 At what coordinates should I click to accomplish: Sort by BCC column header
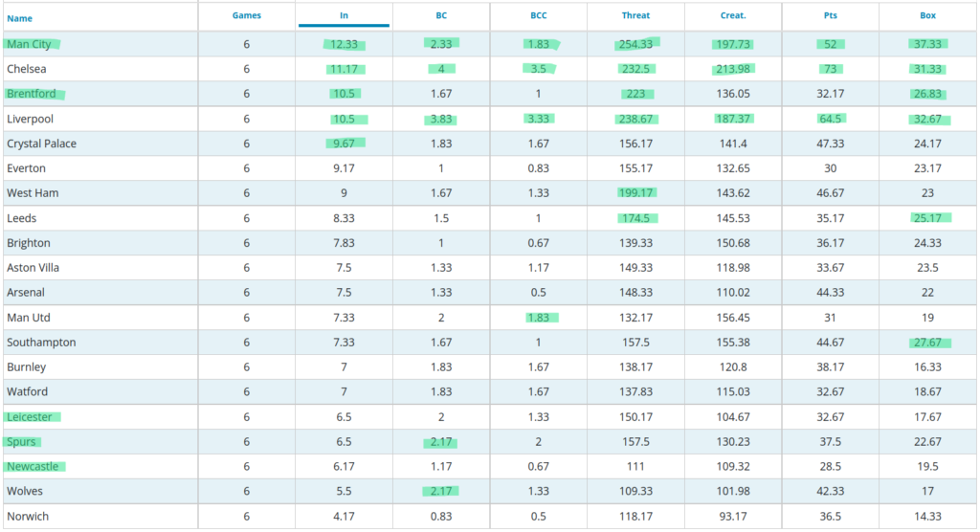point(538,15)
